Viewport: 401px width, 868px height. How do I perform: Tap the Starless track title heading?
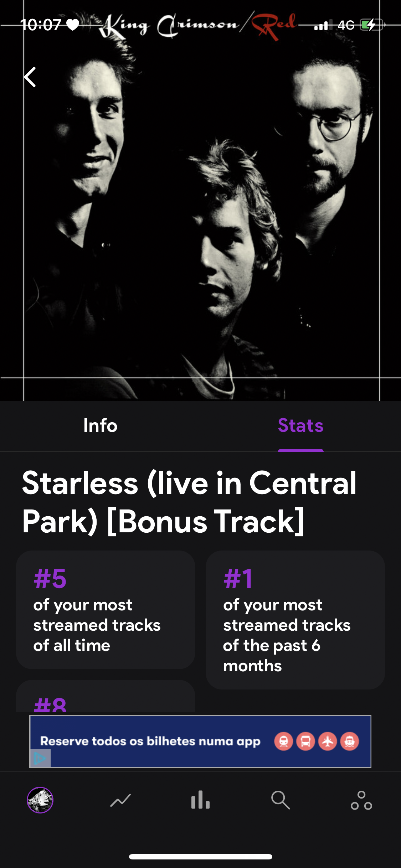189,502
